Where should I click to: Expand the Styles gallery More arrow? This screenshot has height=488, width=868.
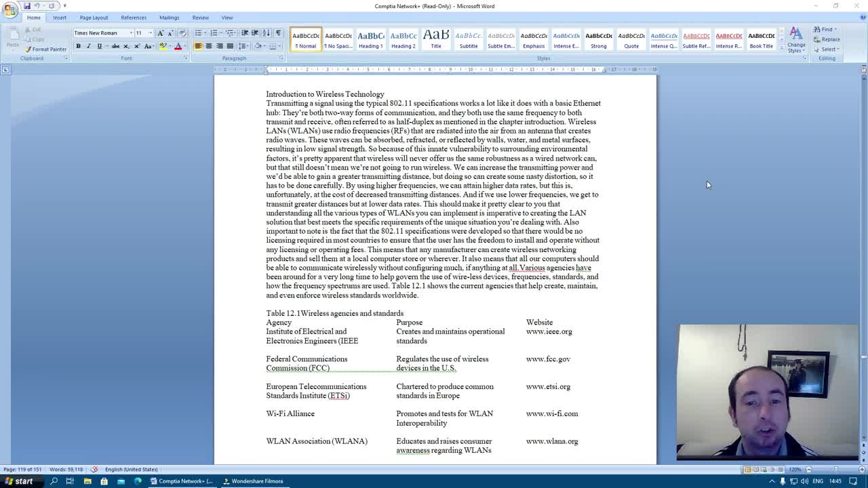[x=781, y=49]
